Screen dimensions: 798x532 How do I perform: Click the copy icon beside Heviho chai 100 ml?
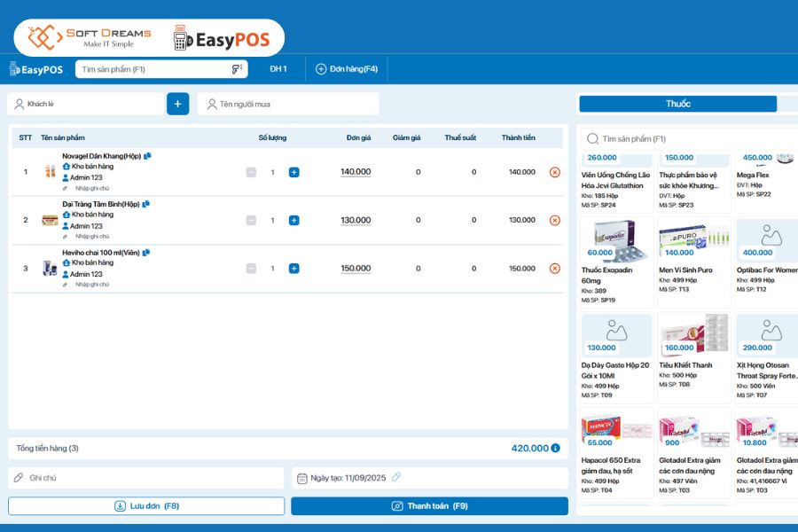point(146,253)
